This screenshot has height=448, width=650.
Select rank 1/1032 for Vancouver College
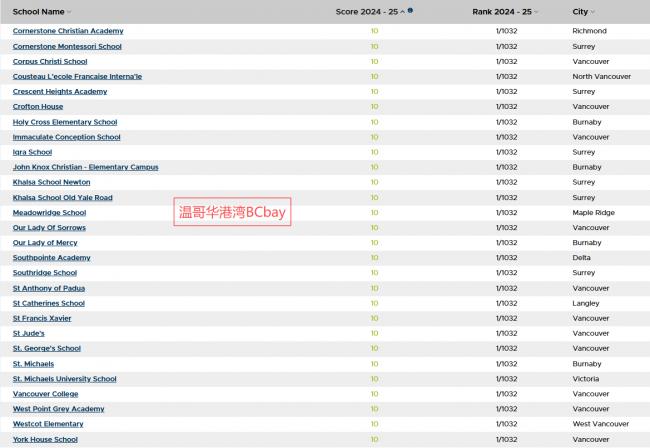click(506, 394)
